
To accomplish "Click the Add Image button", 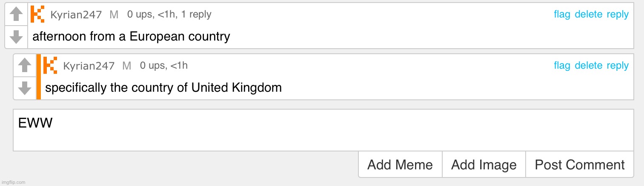I will pyautogui.click(x=484, y=165).
